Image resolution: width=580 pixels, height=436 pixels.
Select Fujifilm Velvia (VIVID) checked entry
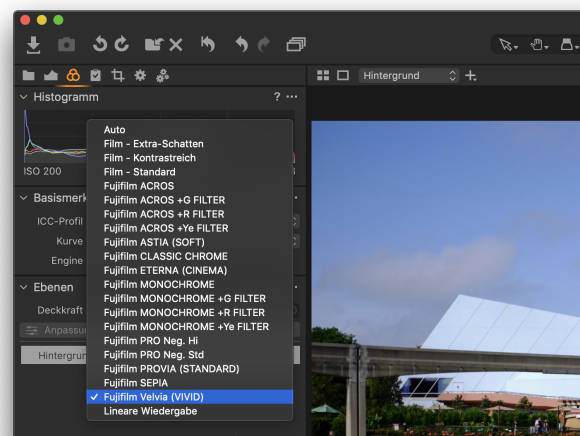[189, 397]
